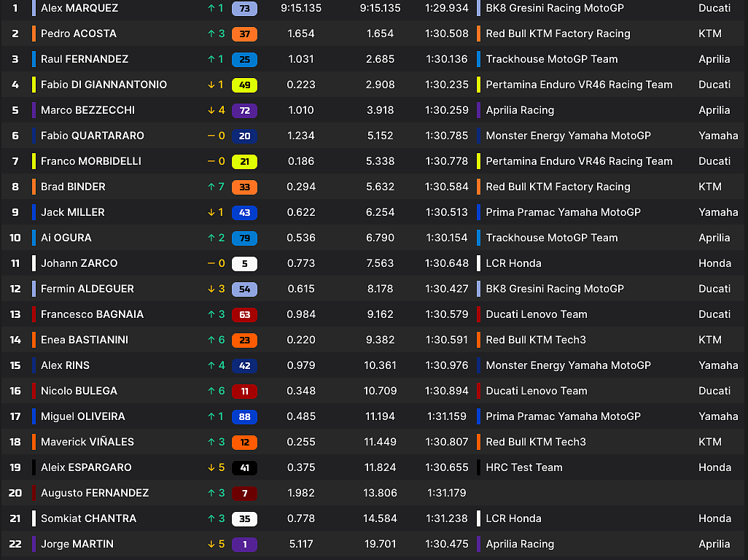748x560 pixels.
Task: Select position number 20 for Augusto Fernandez
Action: (15, 493)
